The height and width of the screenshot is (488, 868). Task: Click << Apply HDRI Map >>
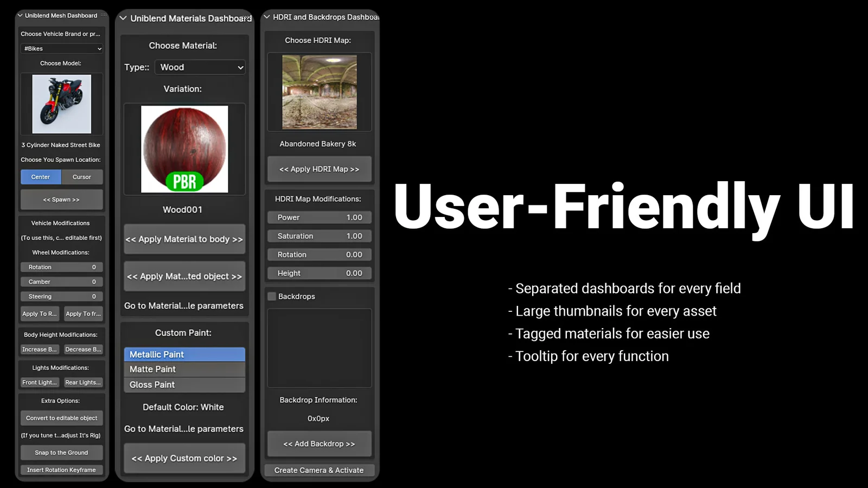[x=319, y=169]
